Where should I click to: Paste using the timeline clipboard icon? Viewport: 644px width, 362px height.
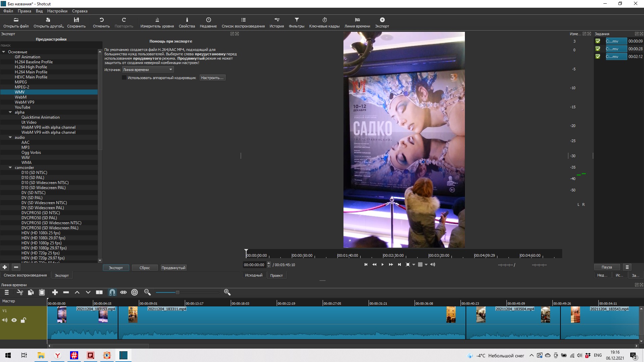[x=42, y=292]
